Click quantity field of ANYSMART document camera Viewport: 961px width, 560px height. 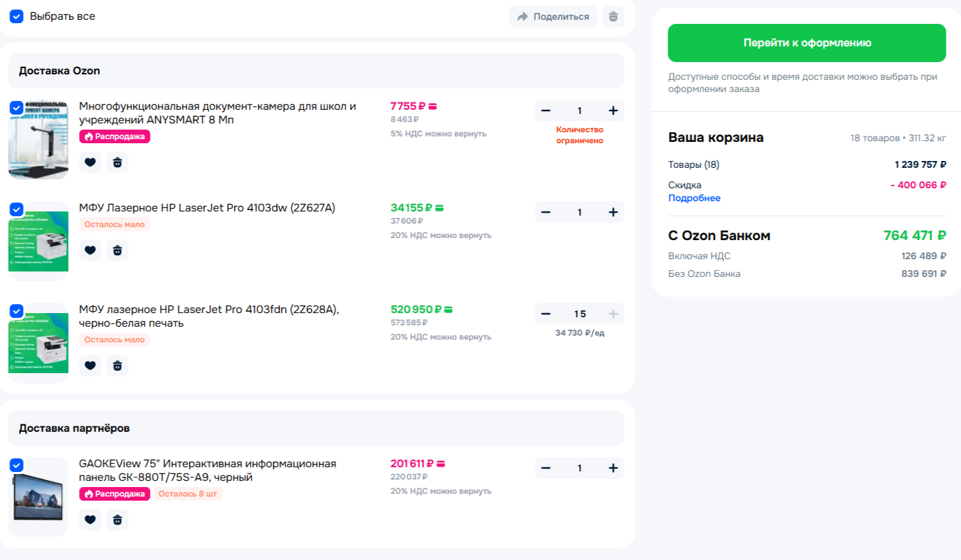pos(580,110)
